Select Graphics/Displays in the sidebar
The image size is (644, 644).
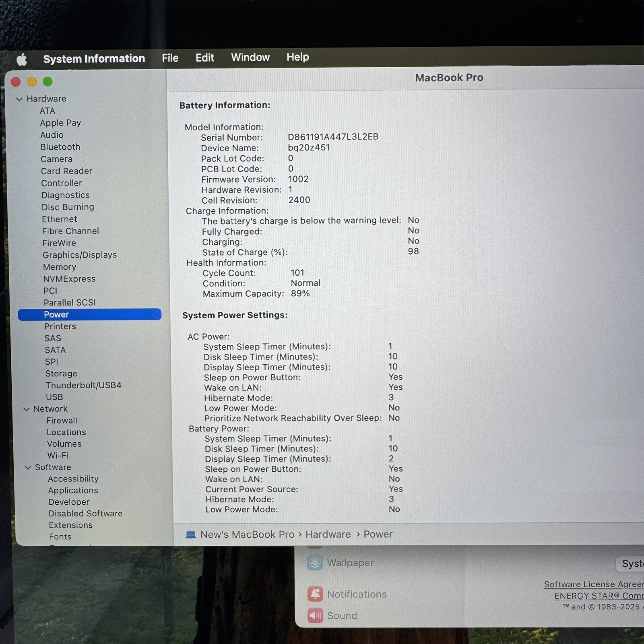tap(80, 255)
